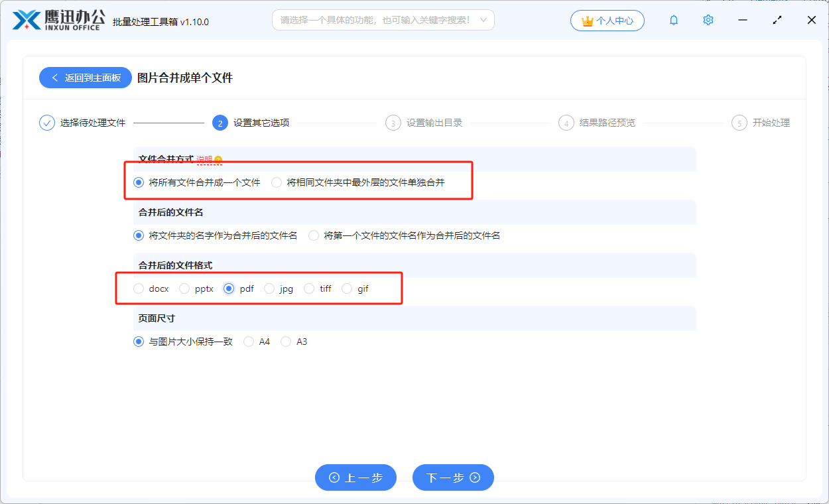Go to step 开始处理

(x=771, y=123)
